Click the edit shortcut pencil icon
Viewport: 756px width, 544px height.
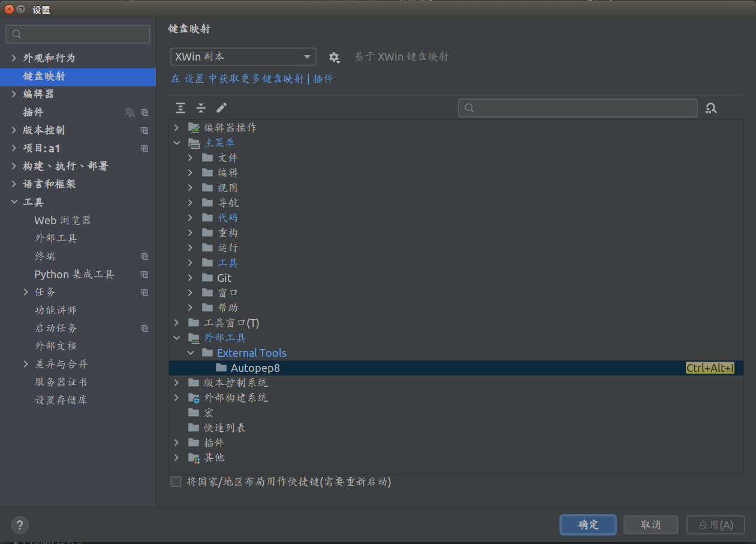(221, 108)
